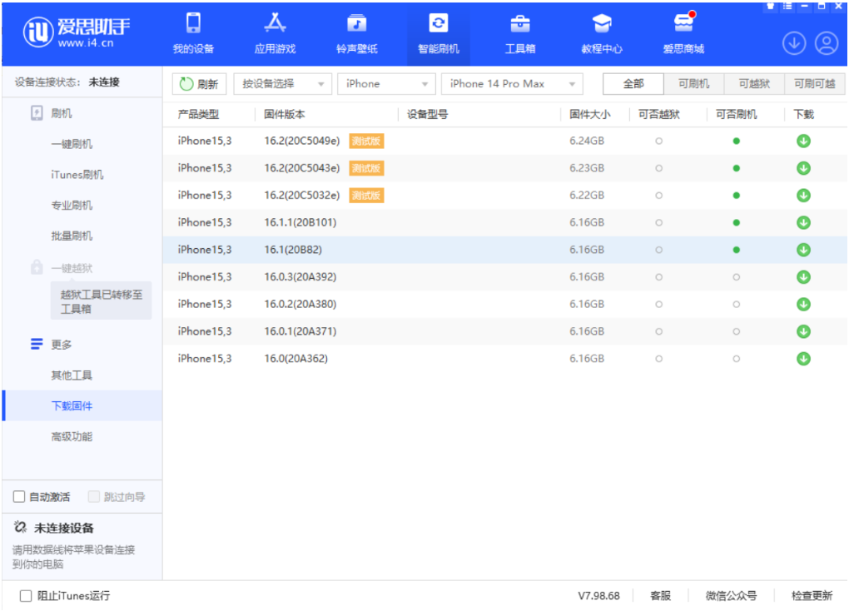
Task: Sort by the 产品类型 column header
Action: [x=198, y=114]
